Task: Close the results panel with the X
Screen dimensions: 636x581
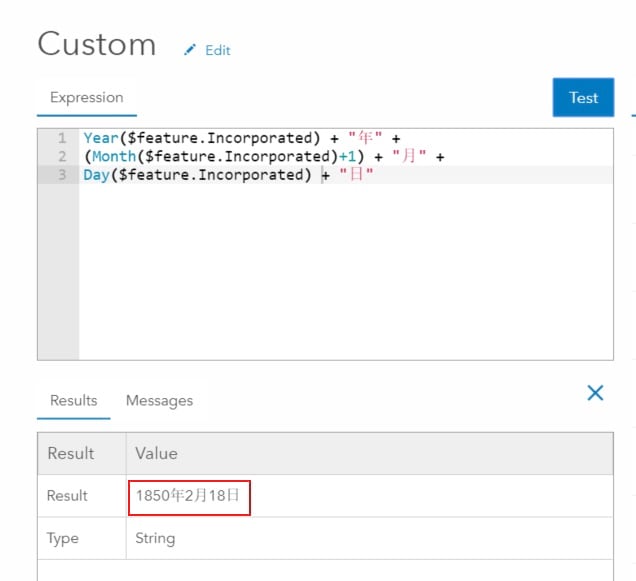Action: pos(595,393)
